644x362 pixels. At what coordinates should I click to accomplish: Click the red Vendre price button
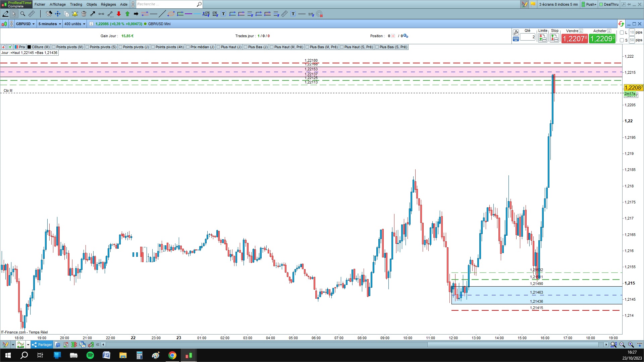(x=574, y=39)
